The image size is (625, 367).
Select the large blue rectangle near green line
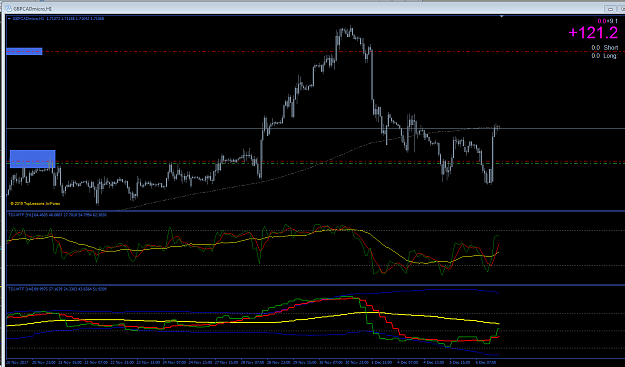[33, 159]
